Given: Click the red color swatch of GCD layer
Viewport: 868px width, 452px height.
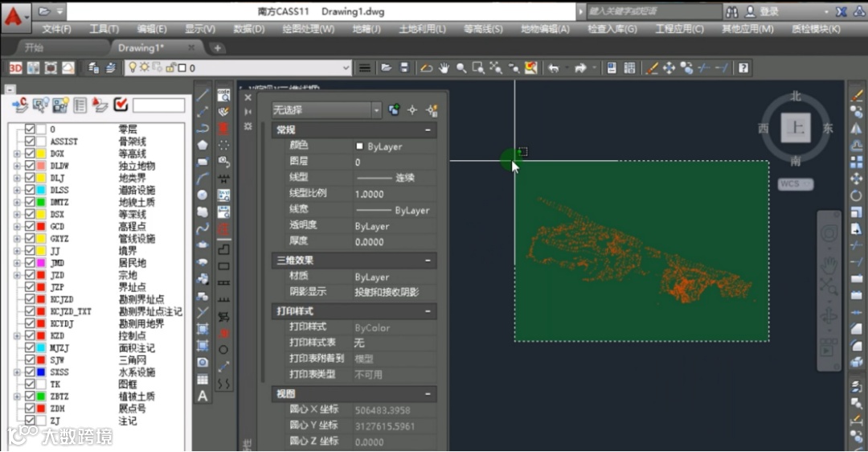Looking at the screenshot, I should (x=41, y=227).
